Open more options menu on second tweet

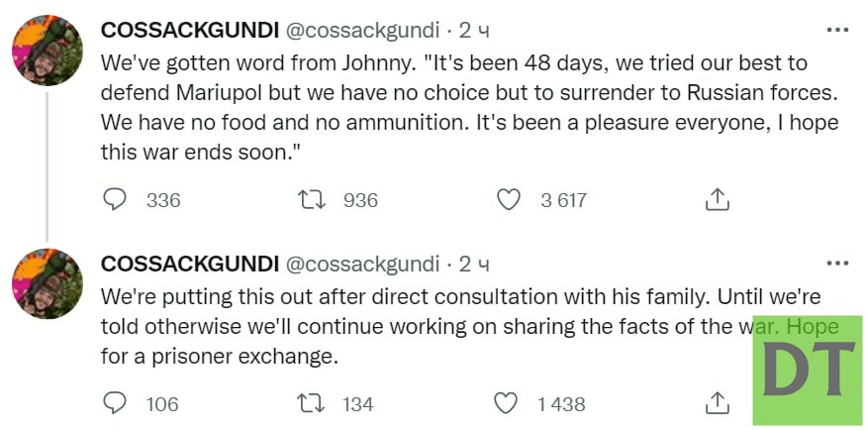point(837,264)
